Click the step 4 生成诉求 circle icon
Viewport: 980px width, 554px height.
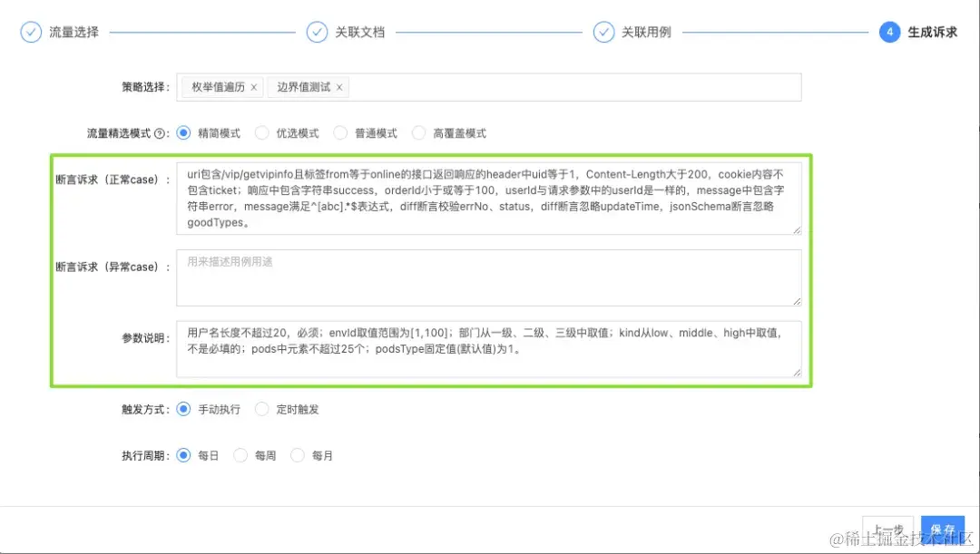click(890, 32)
